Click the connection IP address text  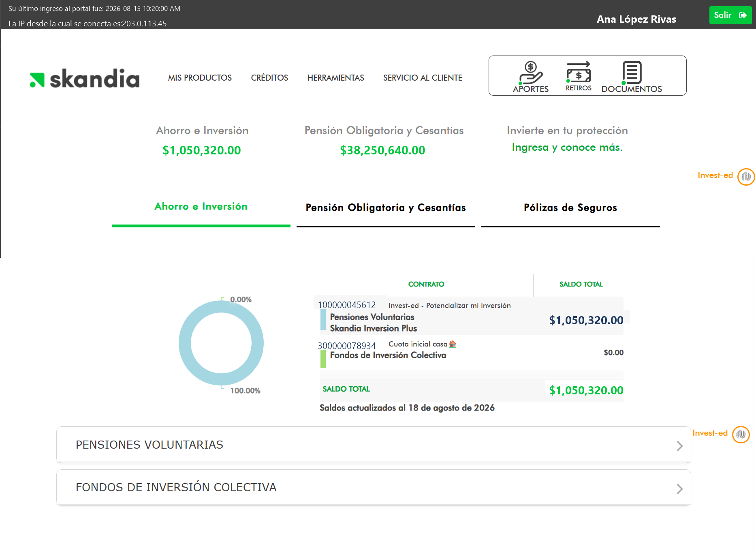point(88,24)
